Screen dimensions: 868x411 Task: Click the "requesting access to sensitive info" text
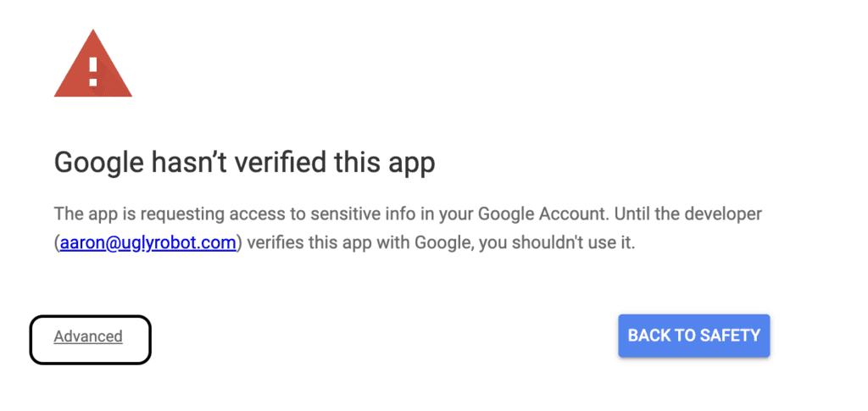click(256, 213)
